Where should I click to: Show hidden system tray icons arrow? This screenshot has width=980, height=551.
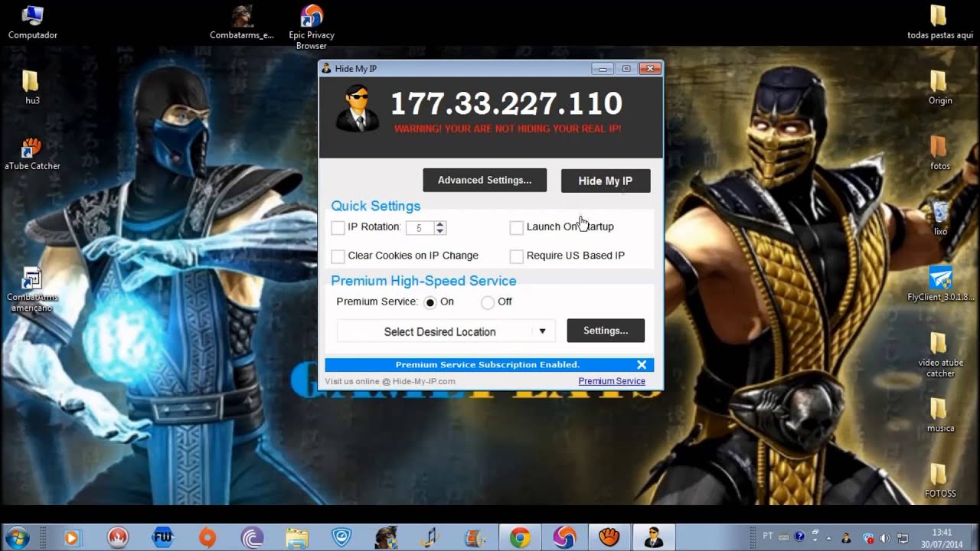point(828,538)
